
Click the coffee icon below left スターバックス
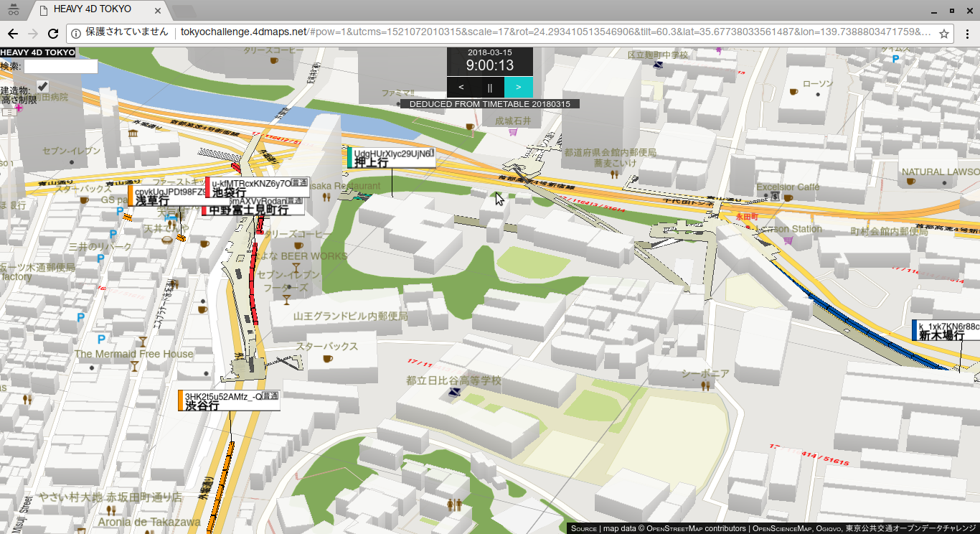point(84,200)
